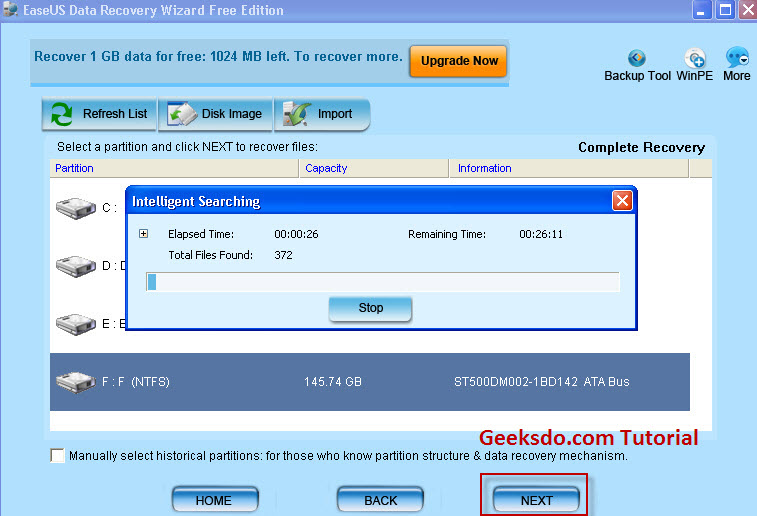This screenshot has width=757, height=516.
Task: Select the E: drive icon
Action: click(x=76, y=324)
